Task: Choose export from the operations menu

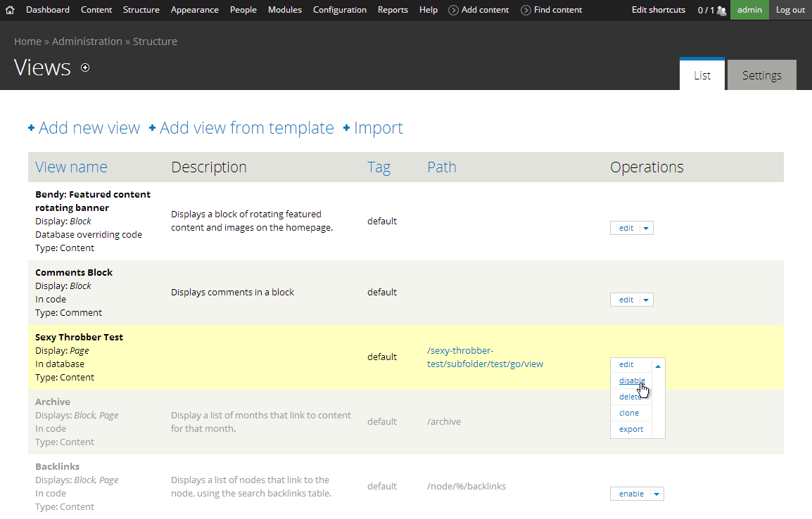Action: tap(631, 430)
